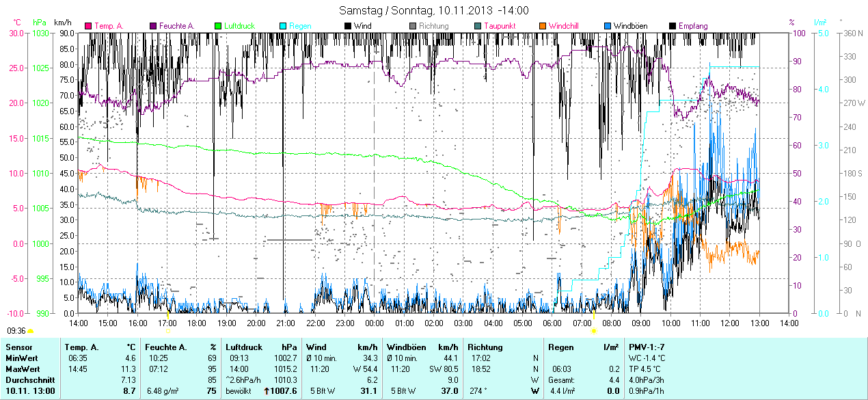Click the gray Richtung legend icon
The width and height of the screenshot is (868, 400).
(413, 26)
